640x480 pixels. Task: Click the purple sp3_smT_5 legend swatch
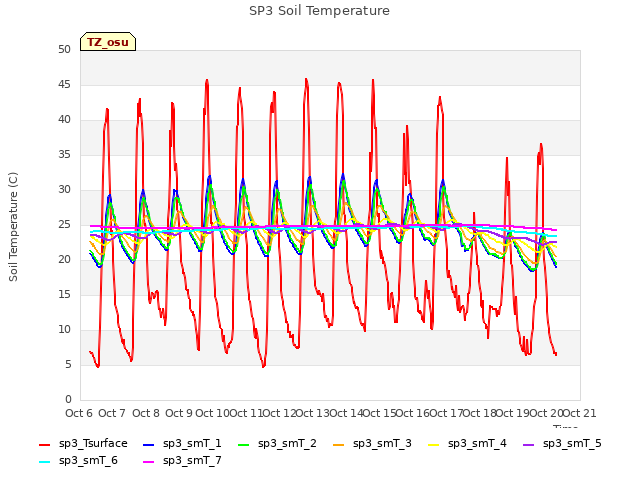[529, 444]
